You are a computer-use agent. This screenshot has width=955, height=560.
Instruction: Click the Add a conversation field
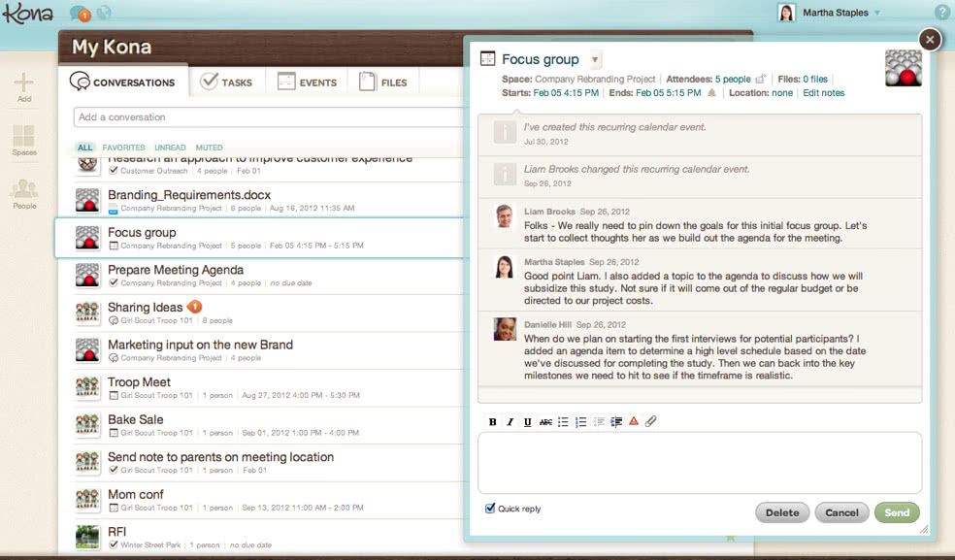268,117
